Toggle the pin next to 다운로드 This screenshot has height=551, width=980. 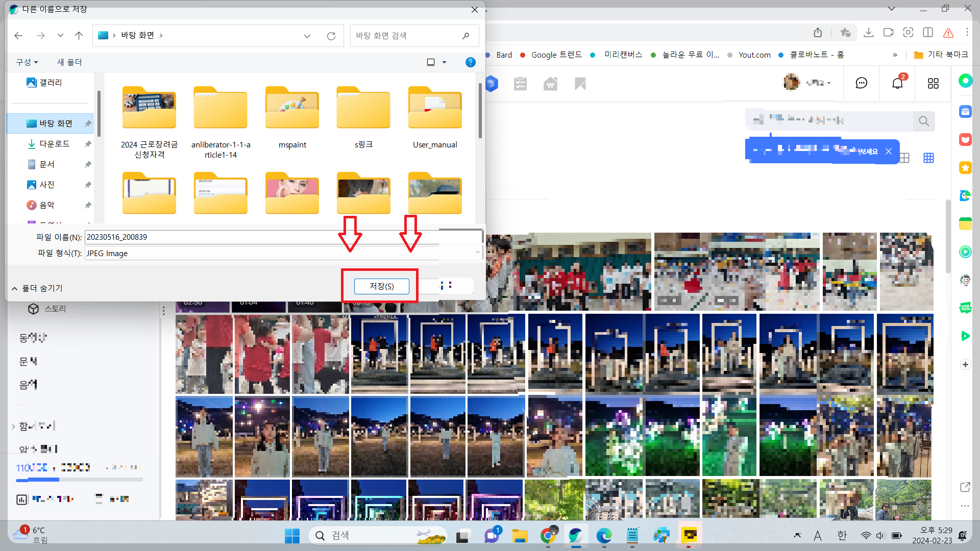click(x=88, y=144)
